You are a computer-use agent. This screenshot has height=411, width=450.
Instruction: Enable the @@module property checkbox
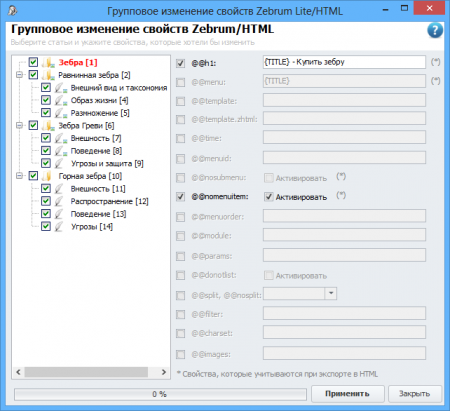(x=180, y=236)
